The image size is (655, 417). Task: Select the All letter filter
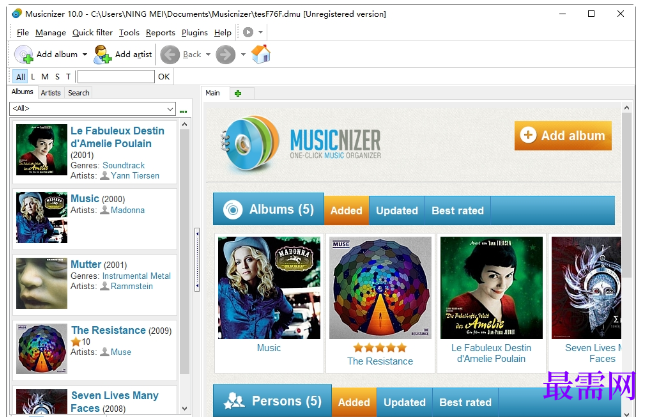20,76
